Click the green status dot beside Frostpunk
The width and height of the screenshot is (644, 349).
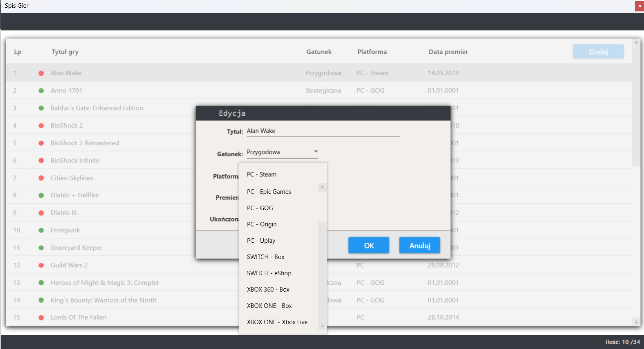pos(41,230)
